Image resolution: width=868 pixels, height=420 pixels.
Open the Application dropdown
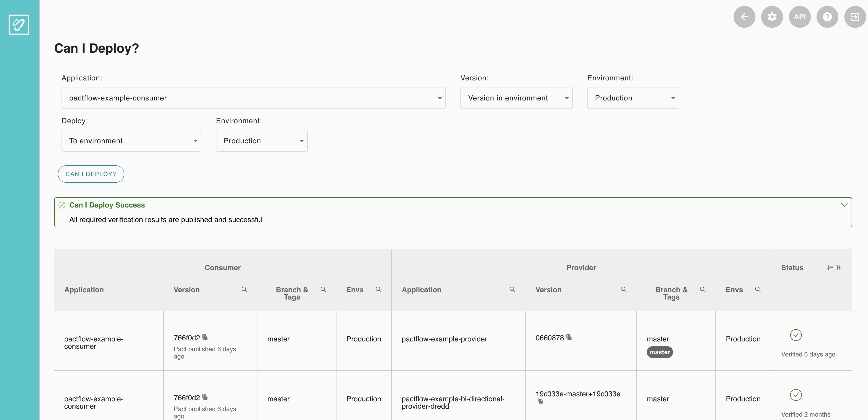(253, 98)
